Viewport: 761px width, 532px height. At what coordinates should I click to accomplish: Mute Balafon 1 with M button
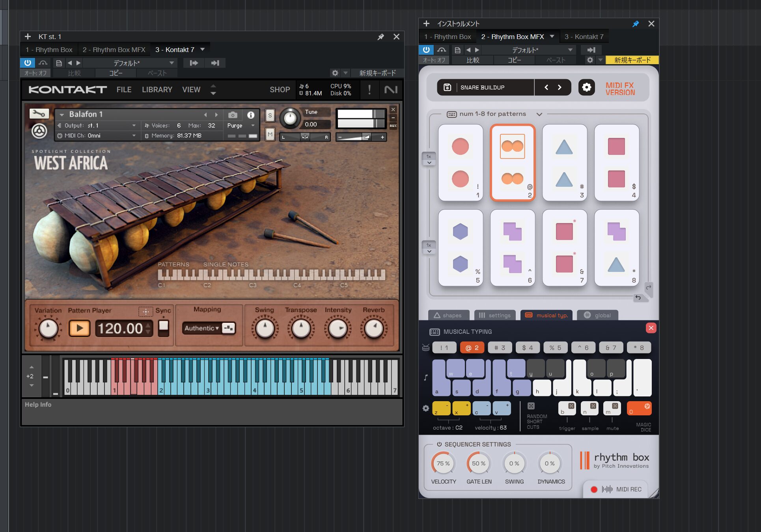click(270, 134)
